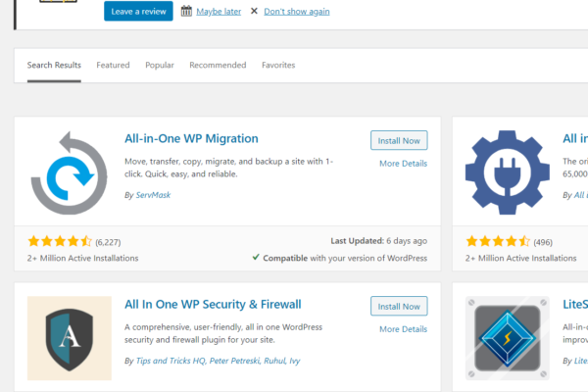Click the calendar icon beside Maybe later
588x392 pixels.
[x=186, y=11]
